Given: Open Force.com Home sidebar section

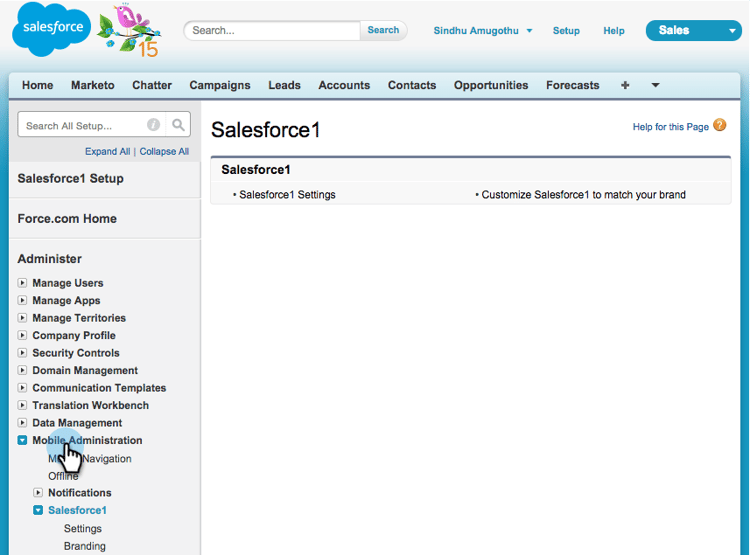Looking at the screenshot, I should (x=67, y=219).
